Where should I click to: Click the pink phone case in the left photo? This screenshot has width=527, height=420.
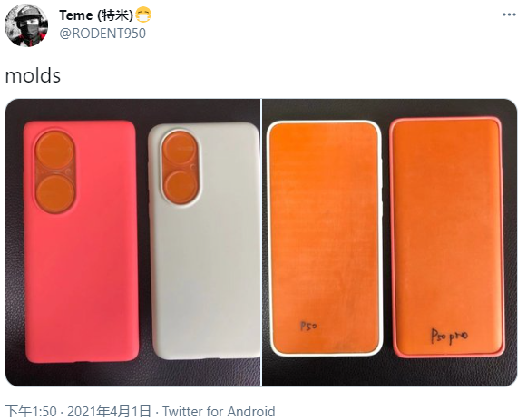pos(81,241)
